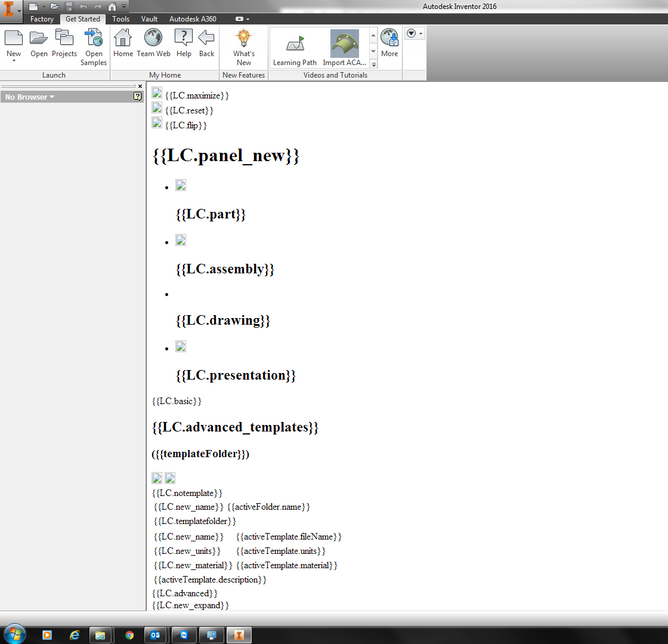Click the Home house icon in quick access toolbar
Viewport: 668px width, 644px height.
tap(112, 7)
